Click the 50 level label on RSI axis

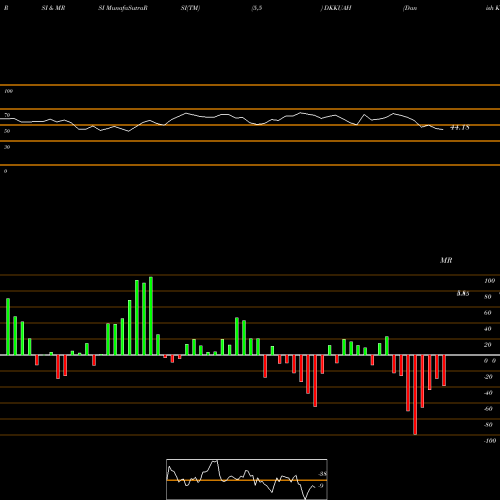(7, 131)
